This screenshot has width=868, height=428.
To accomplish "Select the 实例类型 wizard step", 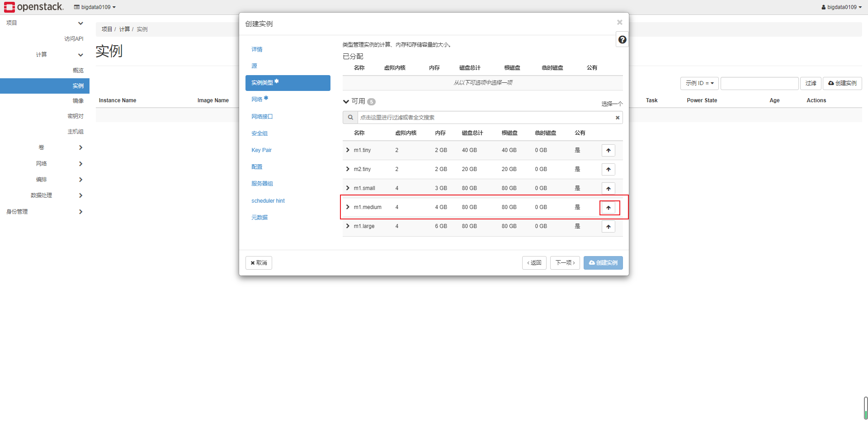I will point(288,83).
